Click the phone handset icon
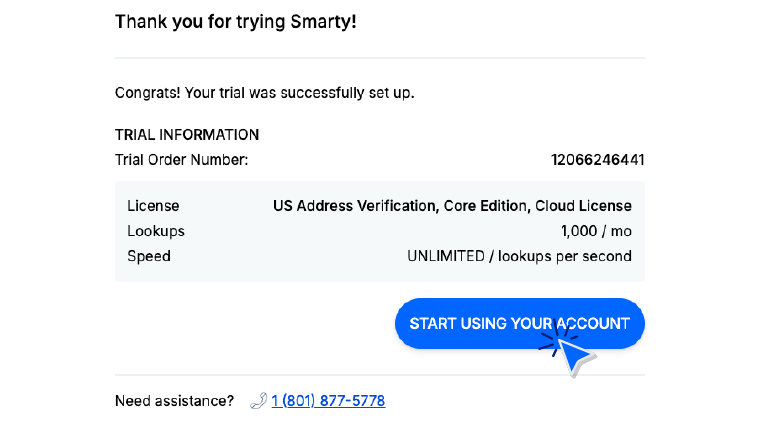This screenshot has width=760, height=425. coord(258,401)
